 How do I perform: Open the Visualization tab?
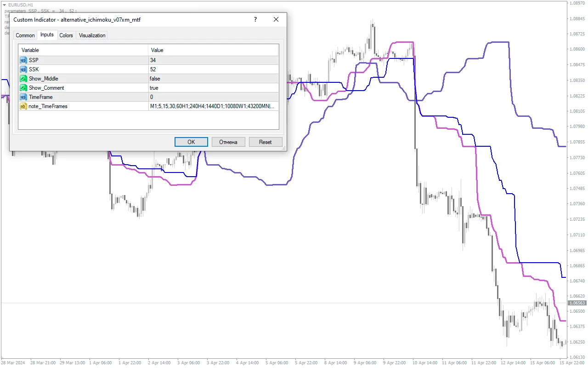pyautogui.click(x=92, y=35)
